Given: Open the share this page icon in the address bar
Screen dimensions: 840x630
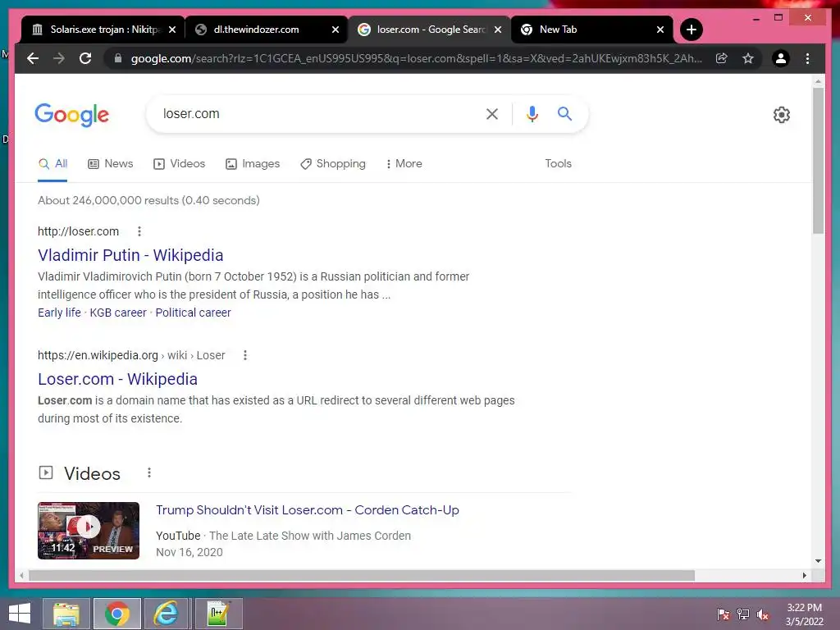Looking at the screenshot, I should click(x=722, y=58).
